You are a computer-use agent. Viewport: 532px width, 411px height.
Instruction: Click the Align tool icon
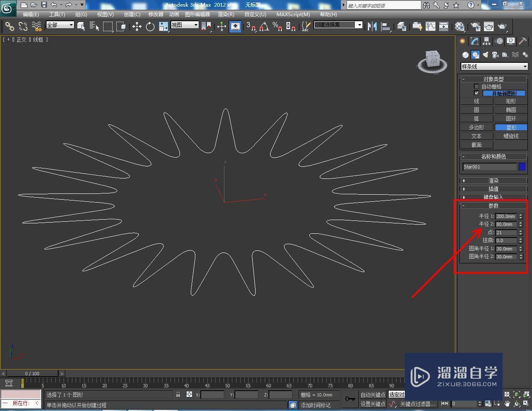pos(386,27)
